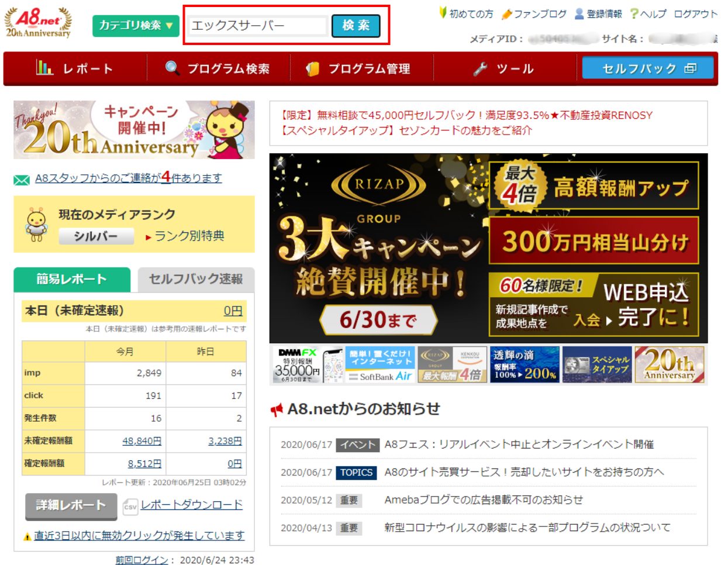
Task: Click the セルフバック button
Action: (648, 68)
